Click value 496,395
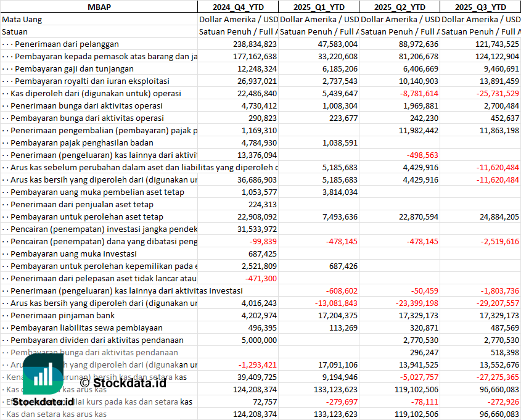The width and height of the screenshot is (521, 420). pyautogui.click(x=263, y=327)
